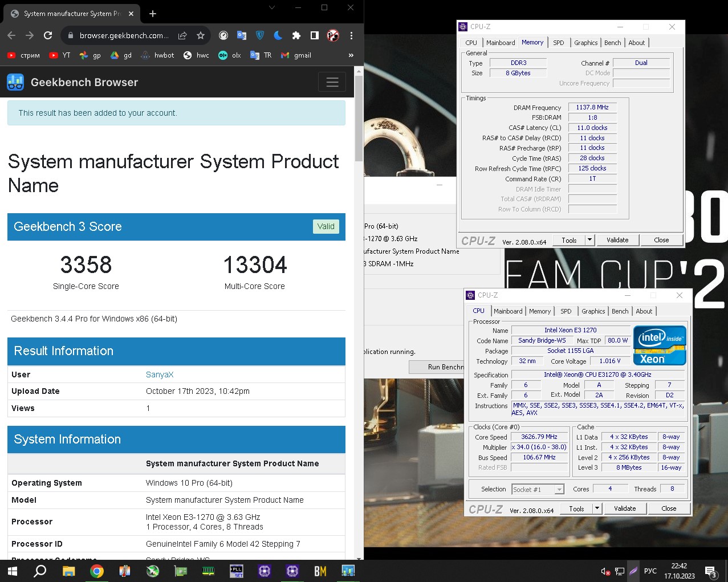The image size is (728, 582).
Task: Click Close in lower CPU-Z window
Action: 669,508
